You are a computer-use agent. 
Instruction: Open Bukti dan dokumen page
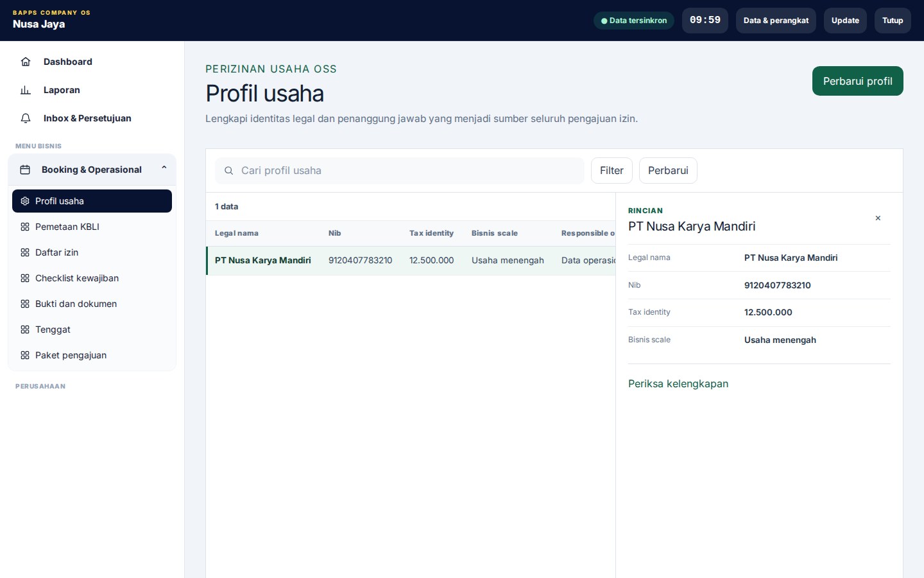[x=92, y=304]
